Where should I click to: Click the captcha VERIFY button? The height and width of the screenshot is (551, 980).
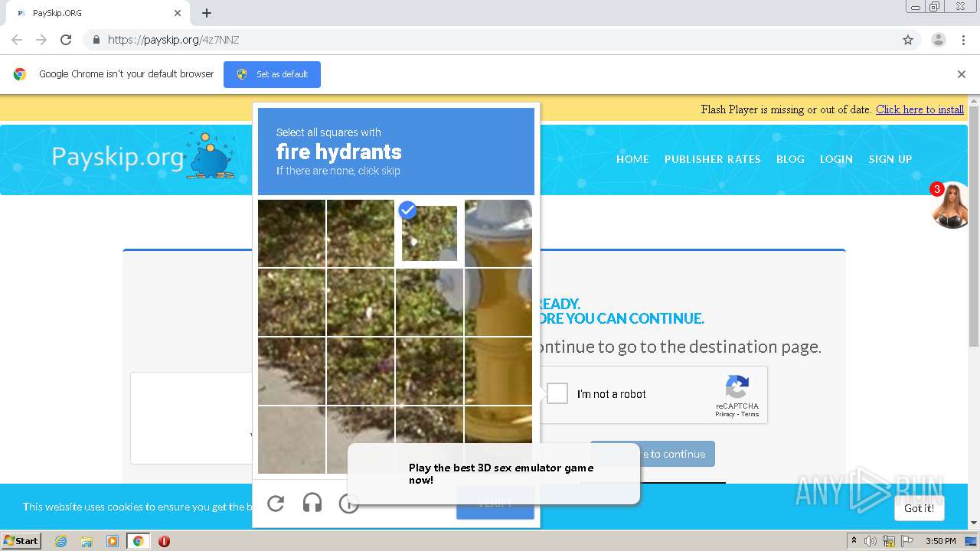tap(495, 503)
